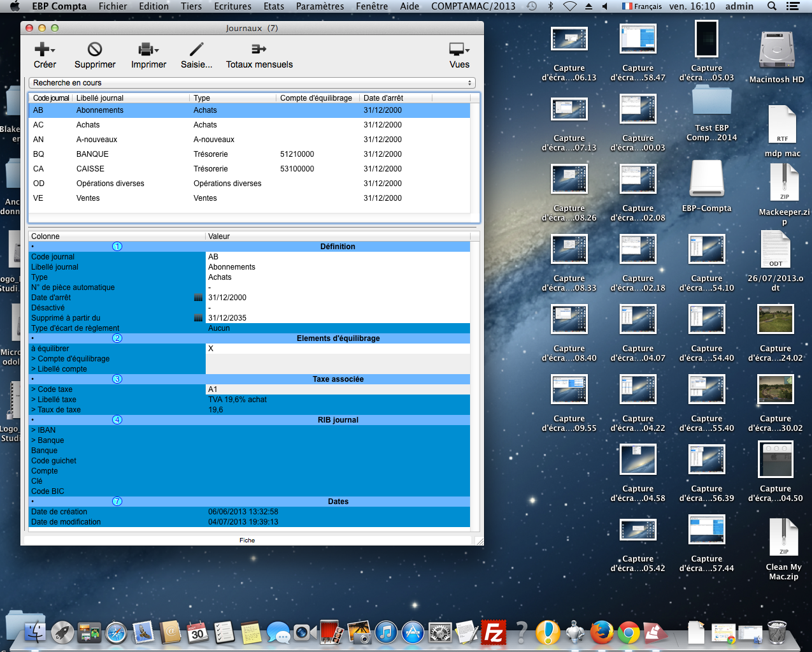Open Calendar from the dock
Screen dimensions: 812x652
tap(197, 632)
